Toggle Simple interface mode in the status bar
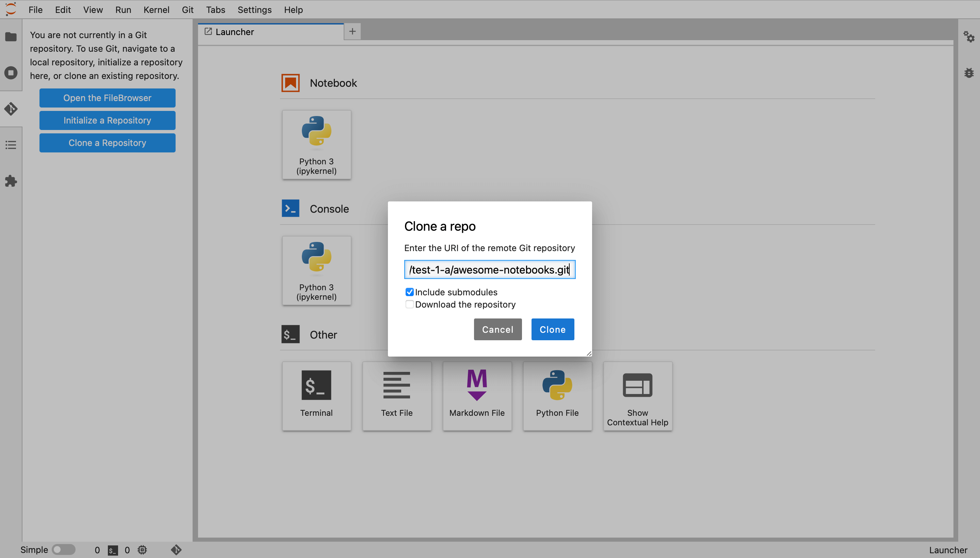 [x=64, y=549]
